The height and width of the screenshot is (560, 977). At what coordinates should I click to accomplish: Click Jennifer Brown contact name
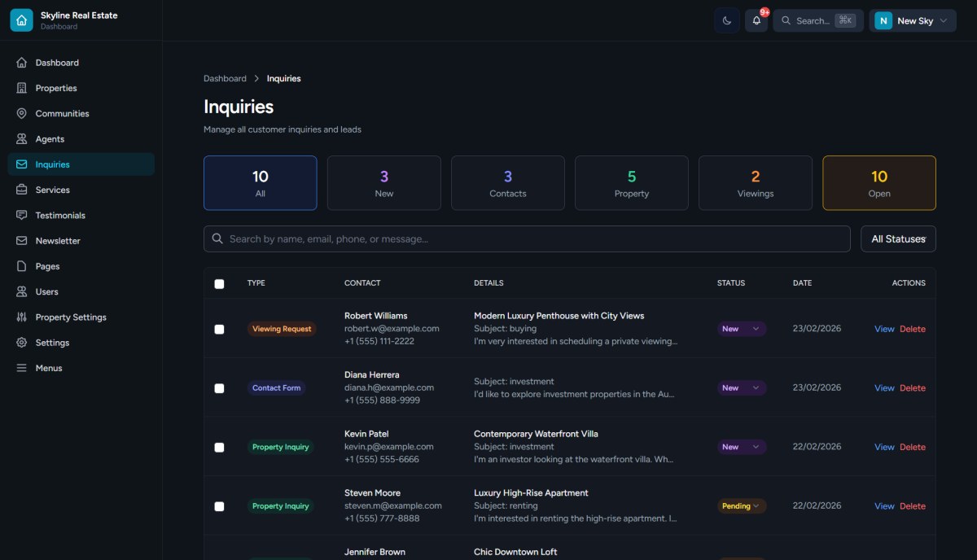pyautogui.click(x=375, y=552)
